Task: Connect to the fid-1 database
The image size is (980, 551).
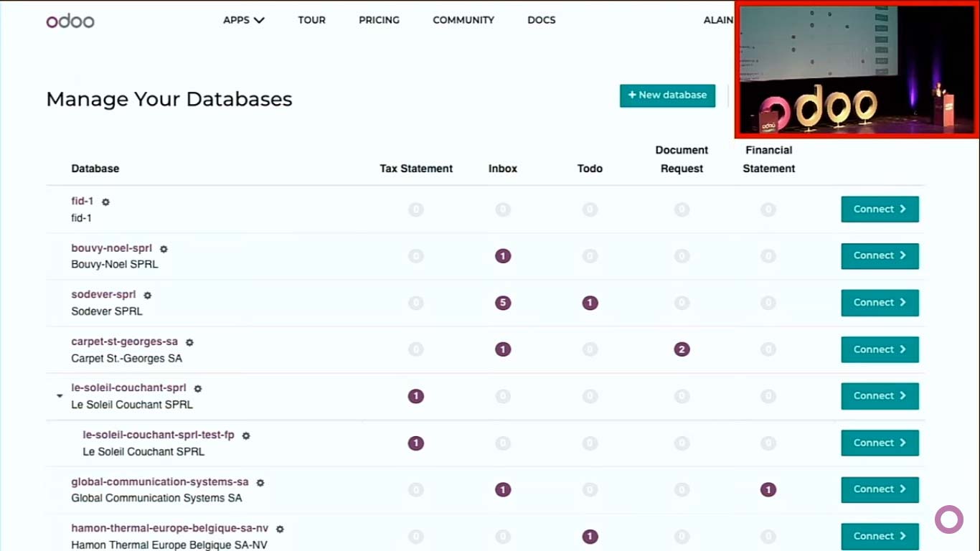Action: click(x=880, y=209)
